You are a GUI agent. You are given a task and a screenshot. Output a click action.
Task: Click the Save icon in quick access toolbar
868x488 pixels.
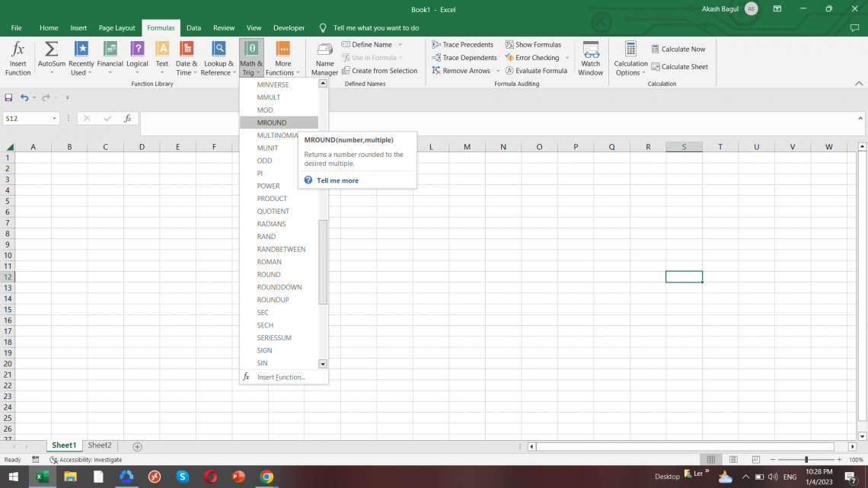tap(9, 97)
